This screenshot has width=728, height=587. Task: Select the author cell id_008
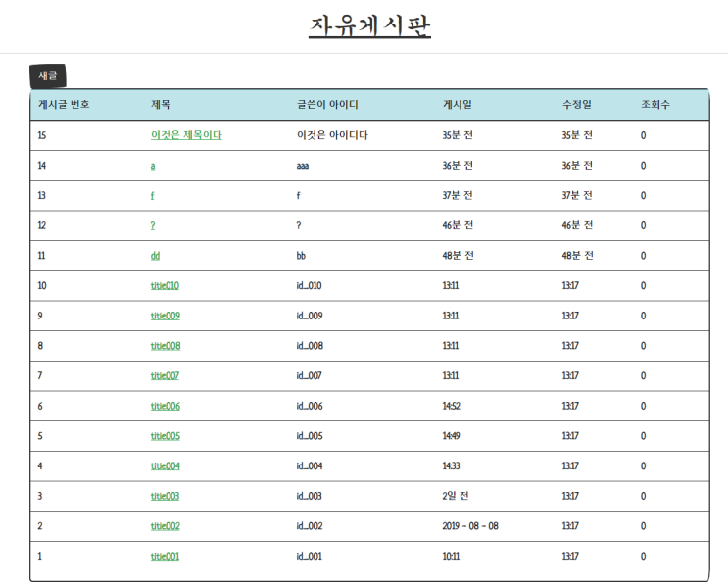[x=311, y=346]
